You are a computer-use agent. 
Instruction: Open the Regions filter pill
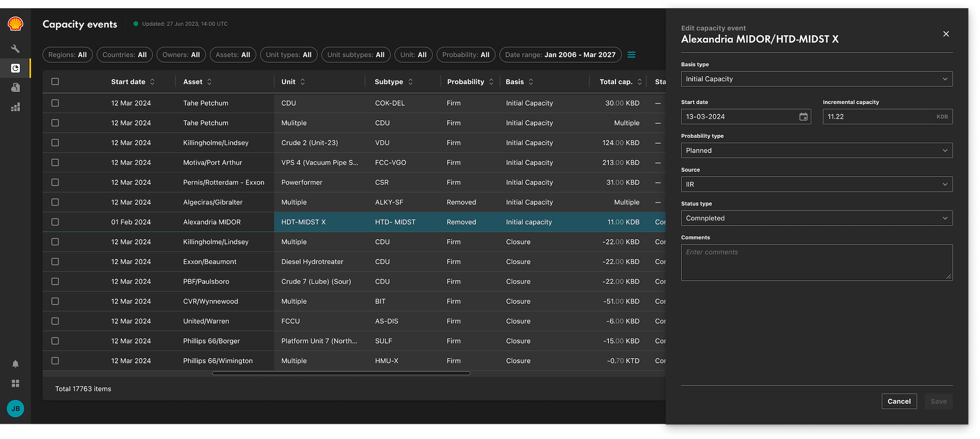pyautogui.click(x=67, y=55)
